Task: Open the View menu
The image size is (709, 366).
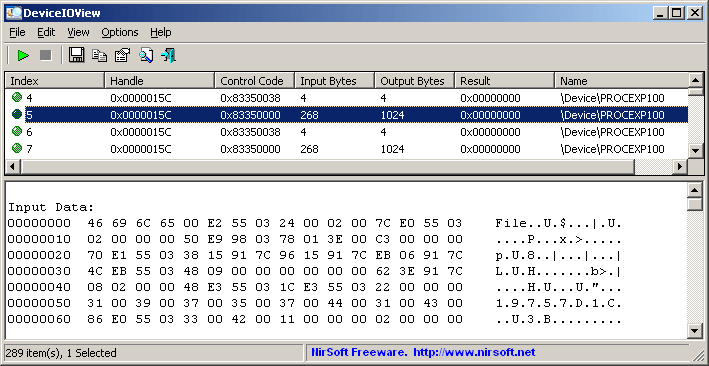Action: coord(78,33)
